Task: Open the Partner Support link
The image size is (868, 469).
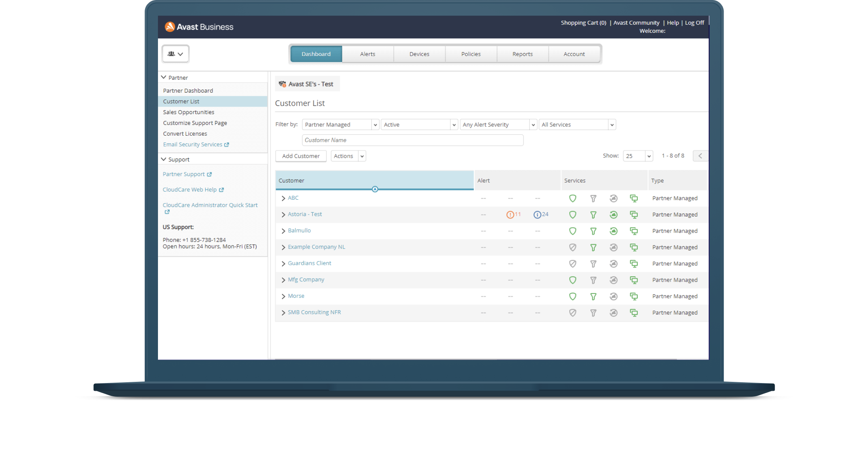Action: (184, 174)
